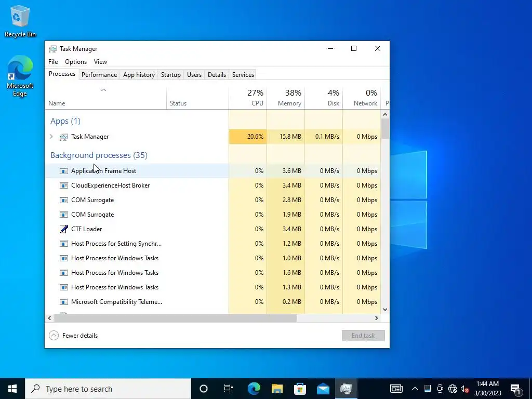Click the horizontal scrollbar thumb
532x399 pixels.
[175, 318]
